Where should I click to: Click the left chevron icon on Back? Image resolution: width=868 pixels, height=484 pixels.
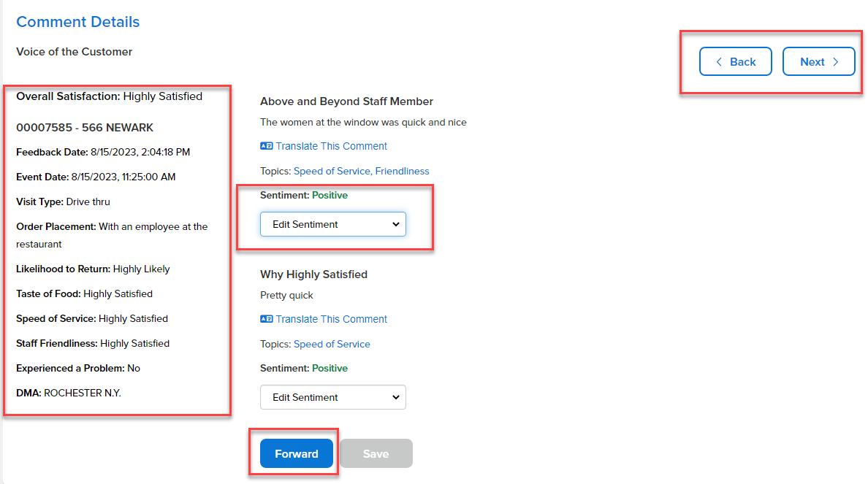(718, 62)
